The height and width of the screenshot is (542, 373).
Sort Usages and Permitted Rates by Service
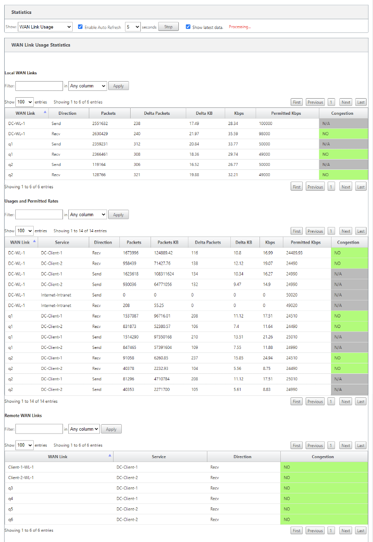[62, 242]
